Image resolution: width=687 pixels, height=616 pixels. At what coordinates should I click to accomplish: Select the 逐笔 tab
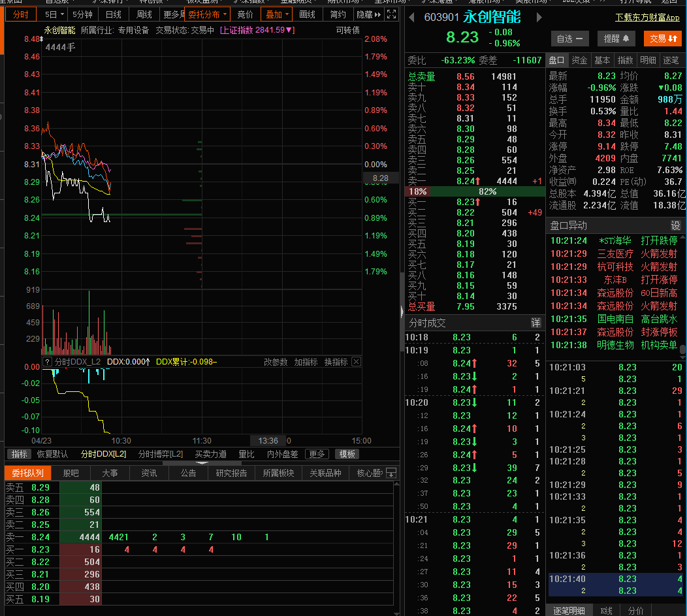pos(671,60)
